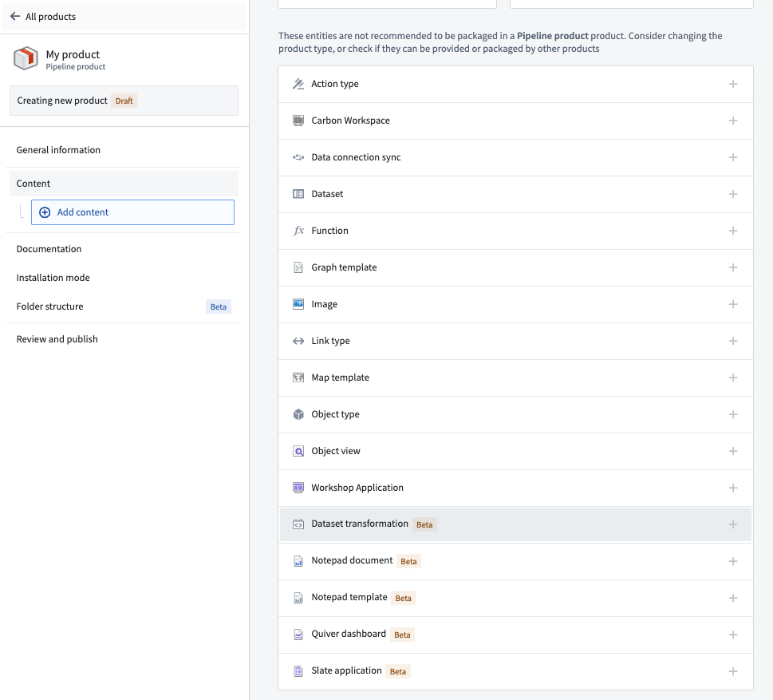Click the back arrow beside All products

tap(15, 16)
